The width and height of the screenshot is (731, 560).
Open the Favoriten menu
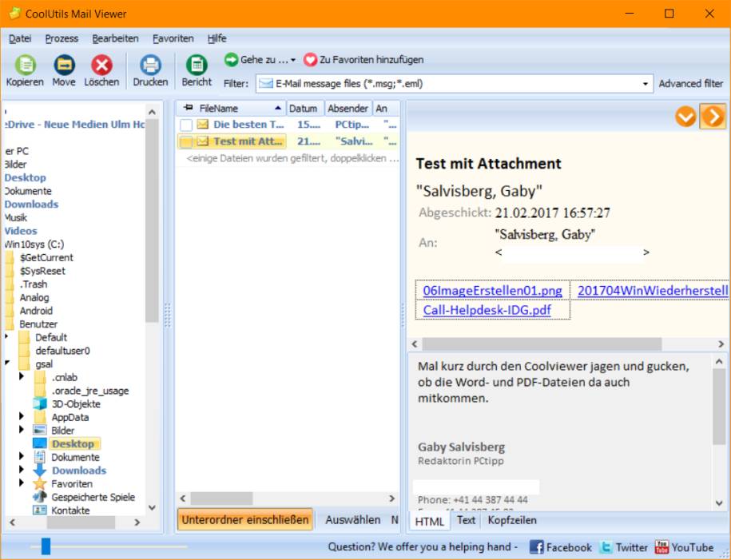pyautogui.click(x=173, y=38)
